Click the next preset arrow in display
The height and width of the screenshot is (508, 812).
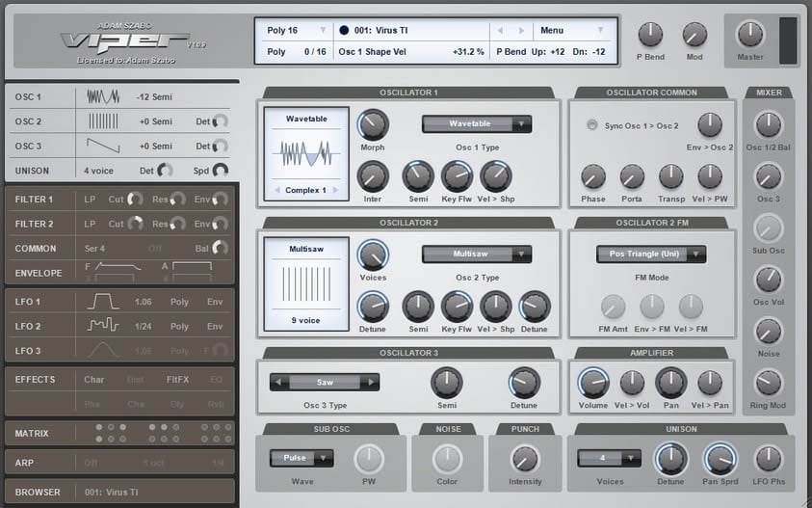click(521, 31)
